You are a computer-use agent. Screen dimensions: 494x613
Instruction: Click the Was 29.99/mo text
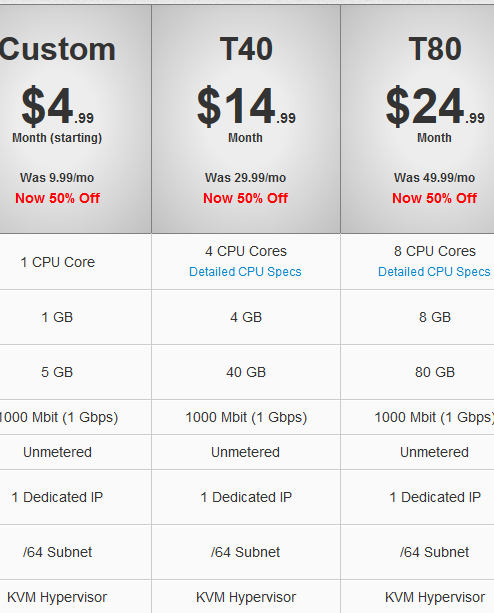(245, 178)
